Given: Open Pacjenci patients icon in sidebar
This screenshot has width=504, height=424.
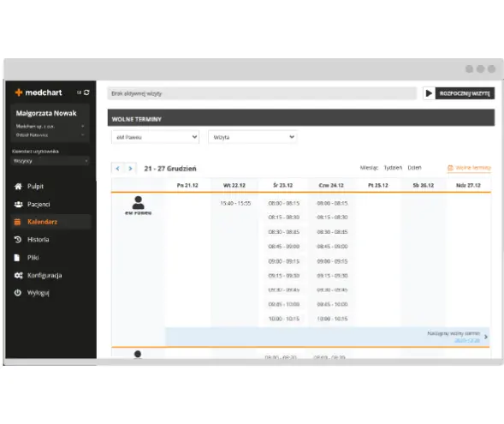Looking at the screenshot, I should click(18, 204).
